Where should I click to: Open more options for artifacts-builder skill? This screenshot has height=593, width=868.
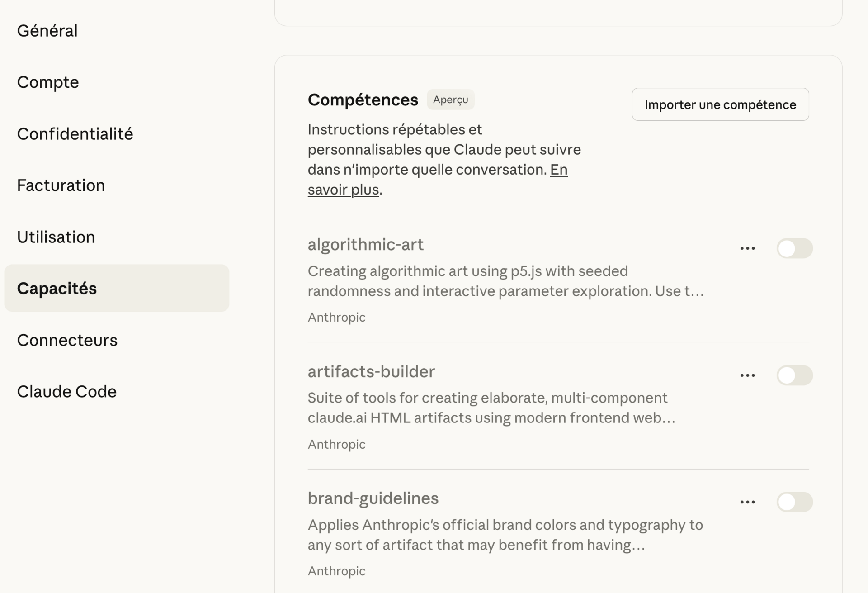click(x=747, y=375)
